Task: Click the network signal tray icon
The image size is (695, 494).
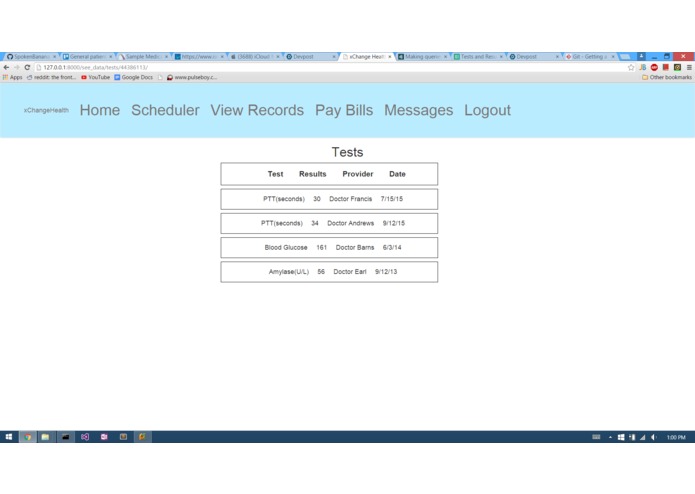Action: click(x=642, y=437)
